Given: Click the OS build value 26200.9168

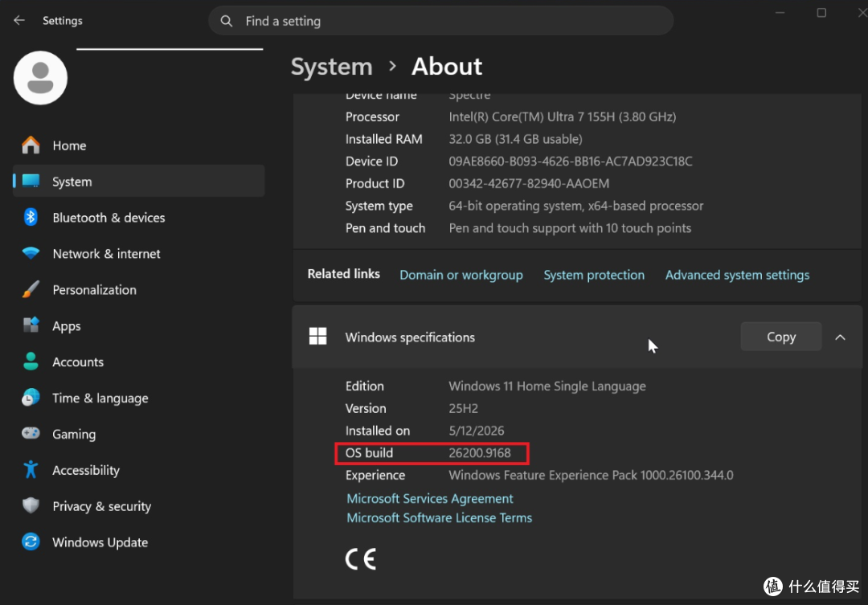Looking at the screenshot, I should [x=479, y=453].
